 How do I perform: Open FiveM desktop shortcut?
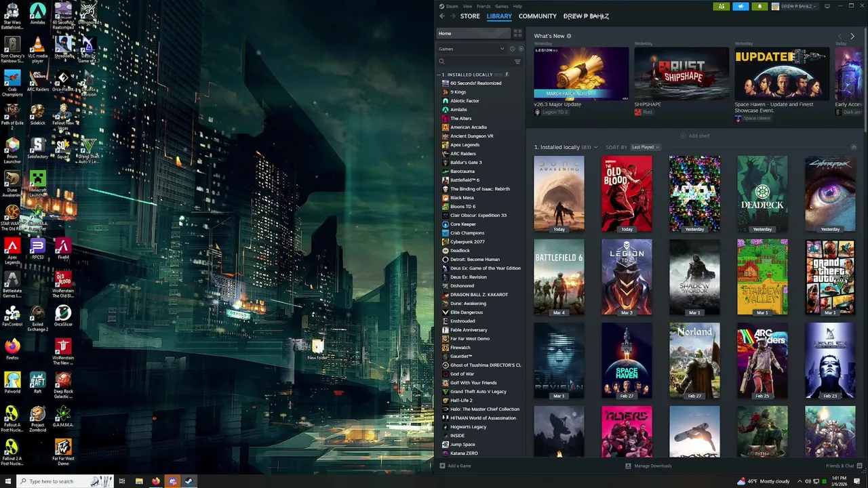coord(63,249)
